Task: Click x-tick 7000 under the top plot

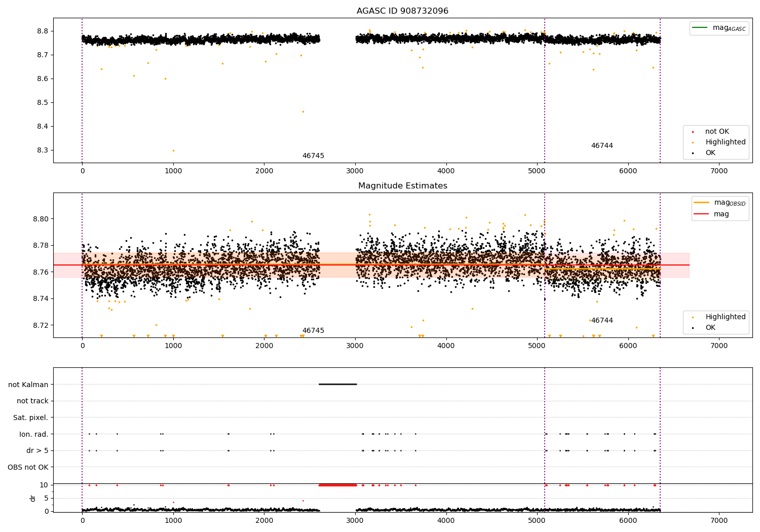Action: (x=719, y=171)
